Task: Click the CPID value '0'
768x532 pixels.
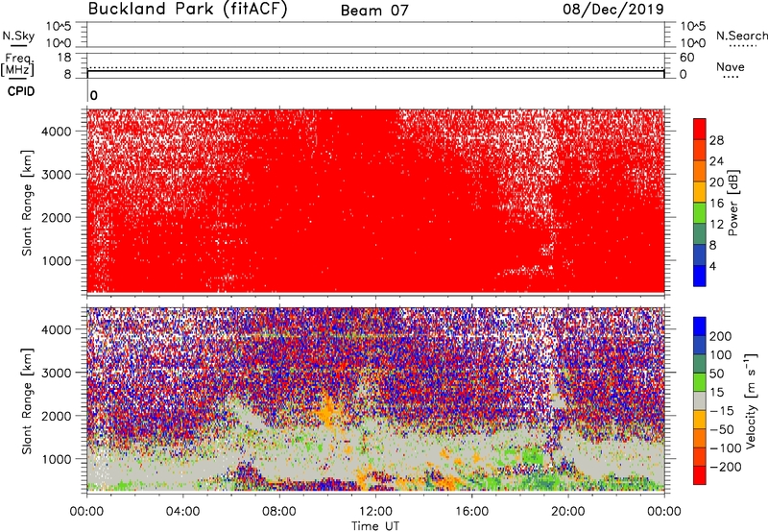Action: pyautogui.click(x=94, y=95)
